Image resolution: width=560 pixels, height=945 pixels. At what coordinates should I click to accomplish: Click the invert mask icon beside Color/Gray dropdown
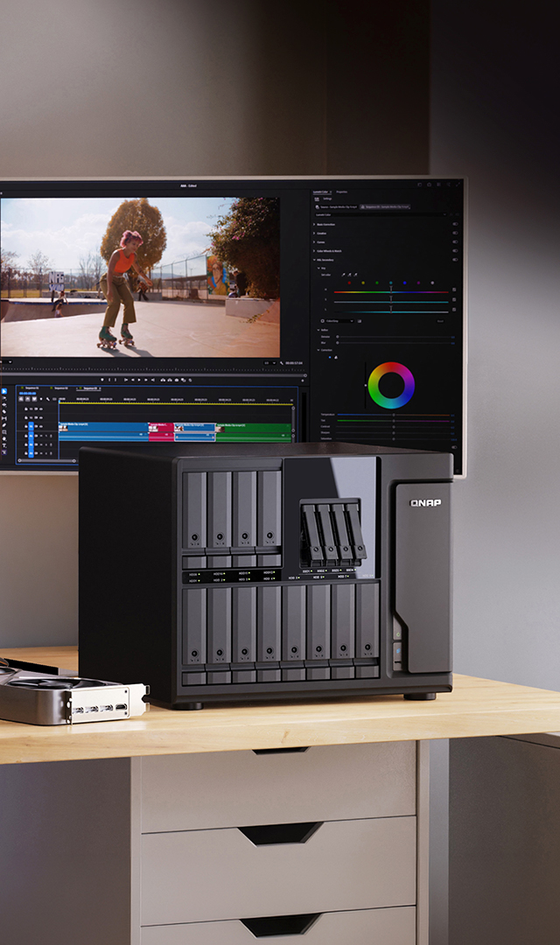pos(360,321)
